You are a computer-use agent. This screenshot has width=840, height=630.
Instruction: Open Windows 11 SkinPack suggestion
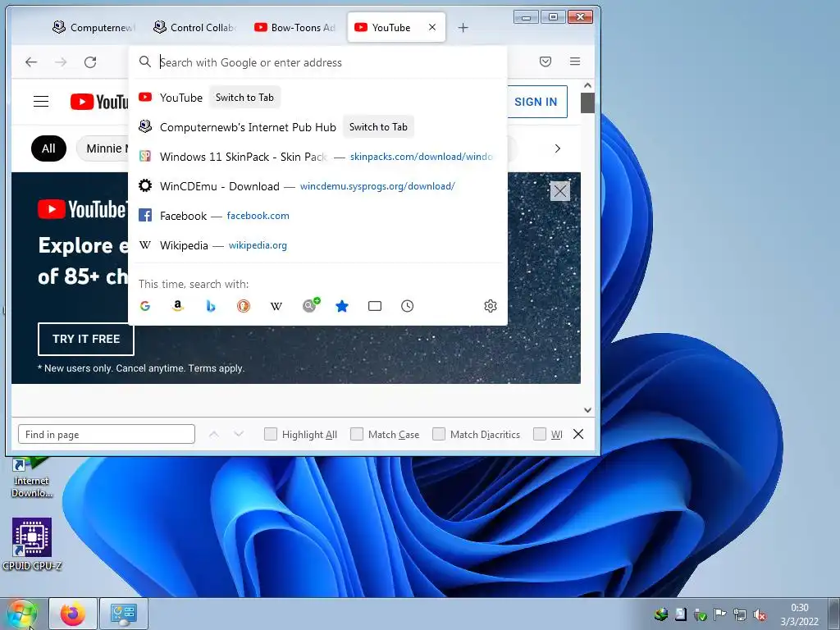click(x=317, y=157)
